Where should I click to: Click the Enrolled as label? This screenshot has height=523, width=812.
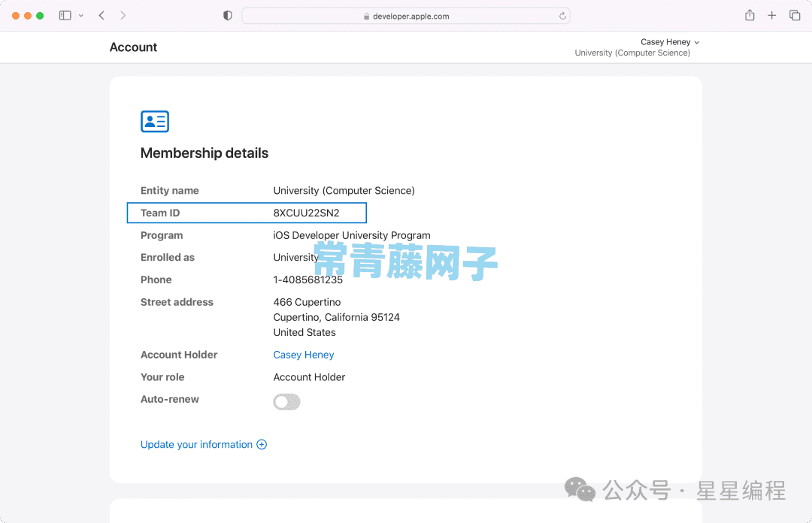click(167, 257)
